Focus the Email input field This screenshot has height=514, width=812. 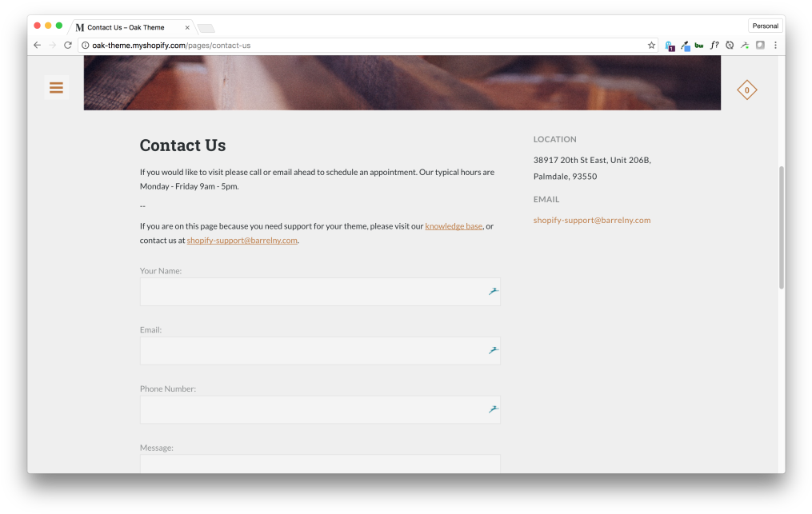pos(312,351)
